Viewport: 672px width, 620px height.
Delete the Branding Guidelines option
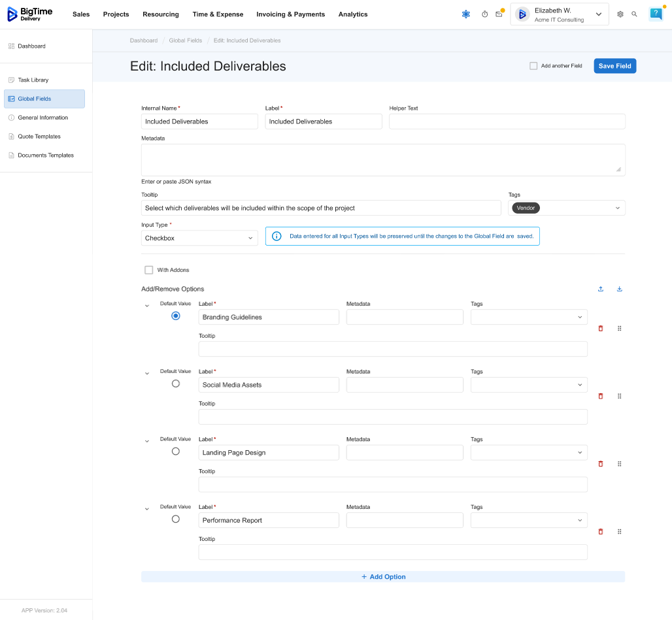601,329
